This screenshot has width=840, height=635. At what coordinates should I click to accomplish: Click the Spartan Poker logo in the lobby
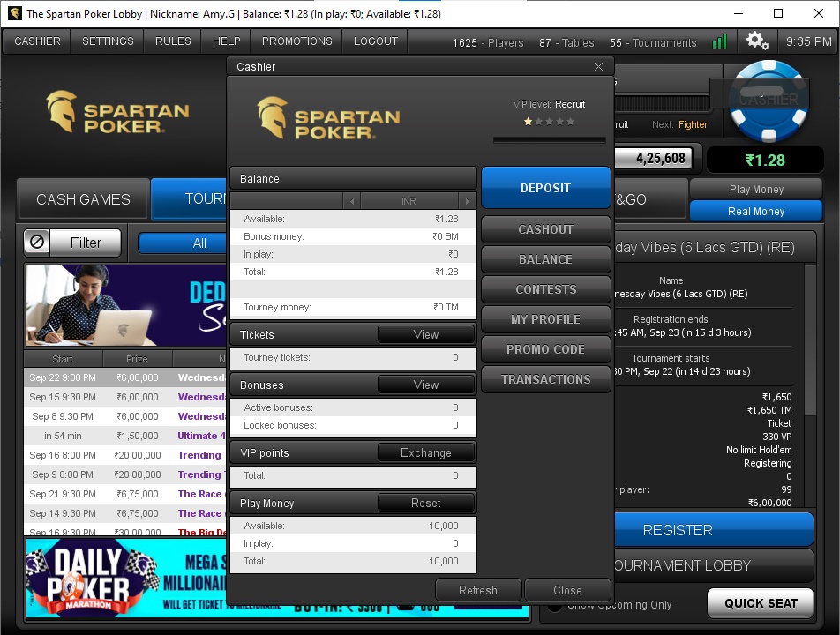pyautogui.click(x=117, y=111)
